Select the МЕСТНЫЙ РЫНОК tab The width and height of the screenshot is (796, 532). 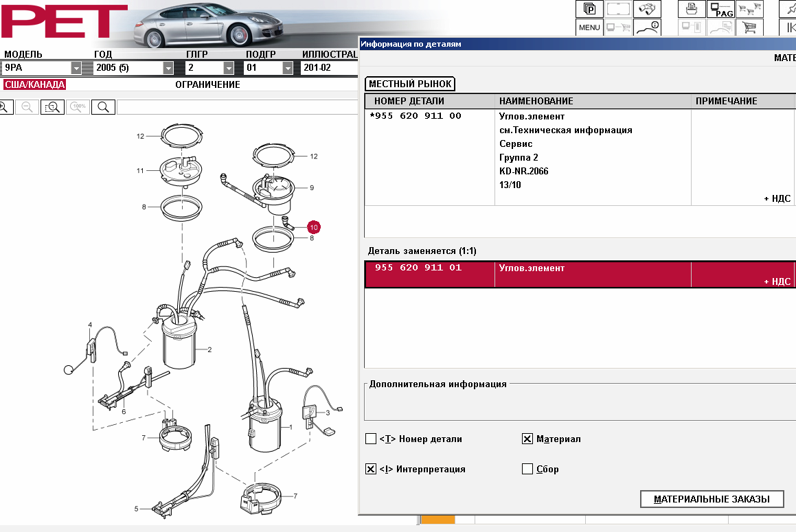410,84
